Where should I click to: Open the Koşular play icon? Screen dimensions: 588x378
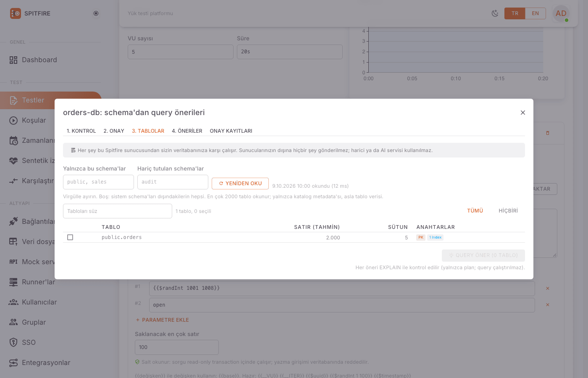pos(13,121)
